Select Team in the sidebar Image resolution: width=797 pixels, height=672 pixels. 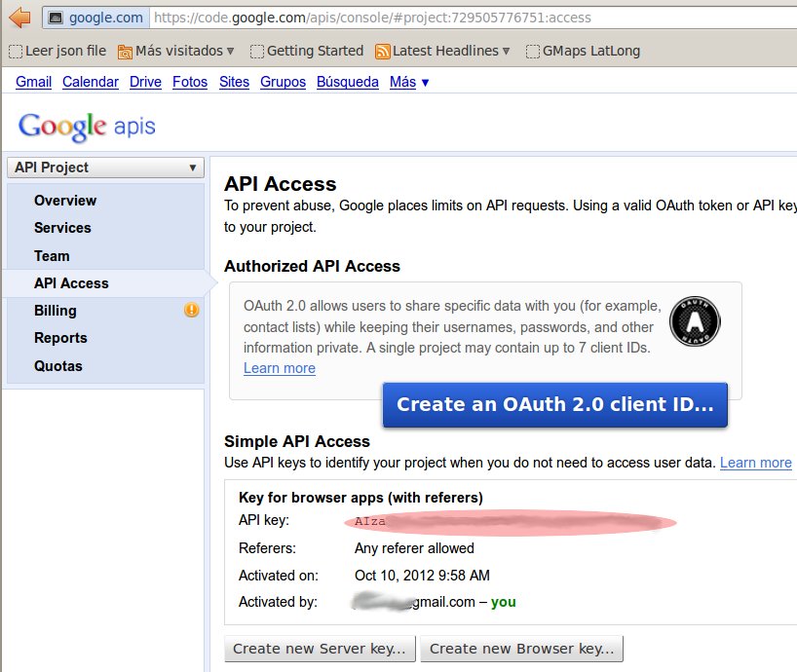coord(52,255)
